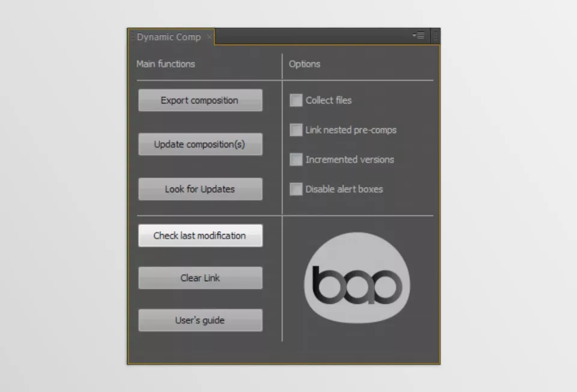The image size is (577, 392).
Task: Close the Dynamic Comp tab
Action: (x=209, y=37)
